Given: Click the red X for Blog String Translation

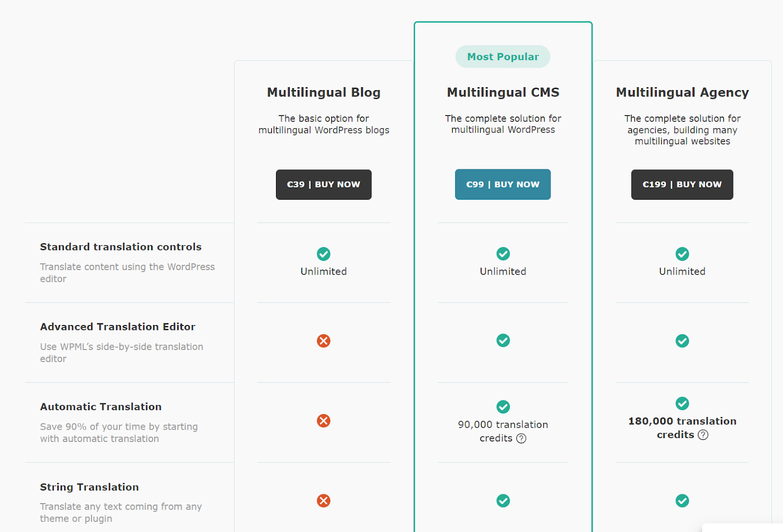Looking at the screenshot, I should [x=323, y=501].
